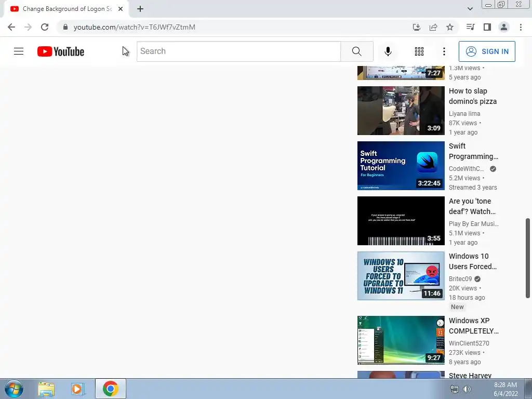Click the 5.2M views text

(x=464, y=178)
